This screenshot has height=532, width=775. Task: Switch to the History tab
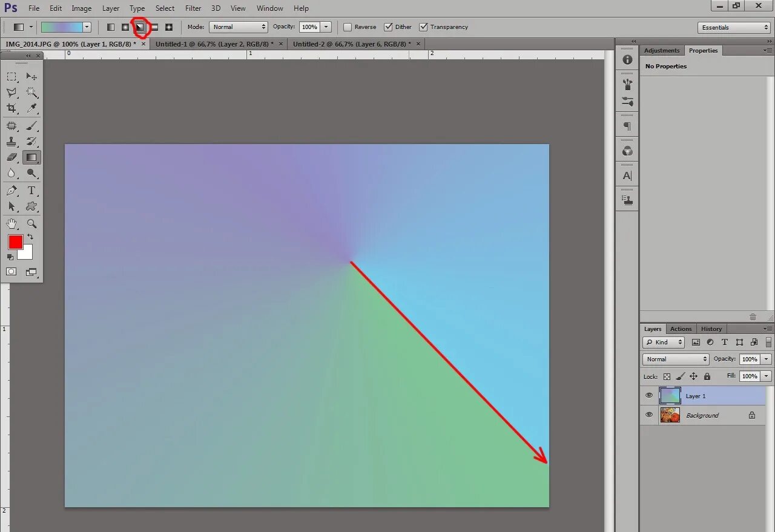(711, 329)
